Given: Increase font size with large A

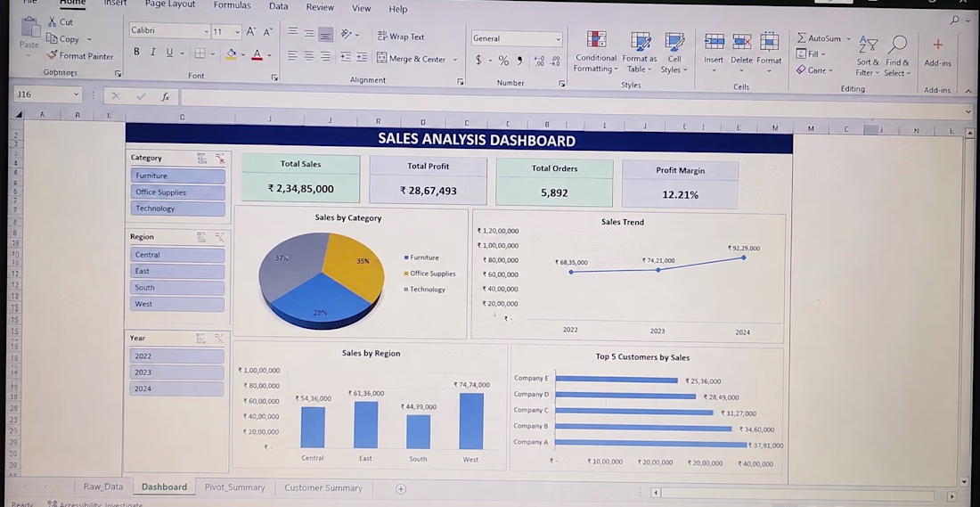Looking at the screenshot, I should tap(250, 31).
